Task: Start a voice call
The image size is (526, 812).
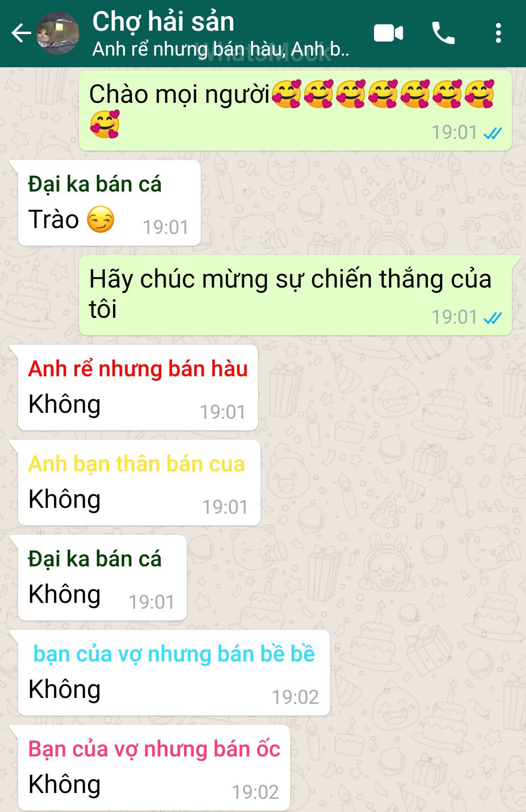Action: click(443, 33)
